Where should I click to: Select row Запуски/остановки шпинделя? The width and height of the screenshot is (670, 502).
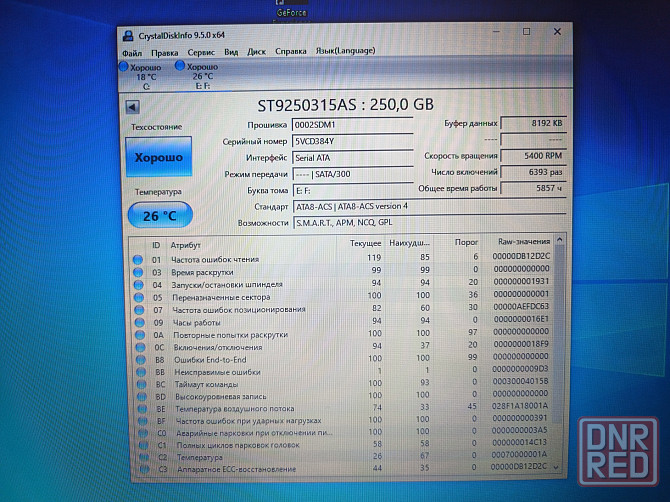click(342, 283)
